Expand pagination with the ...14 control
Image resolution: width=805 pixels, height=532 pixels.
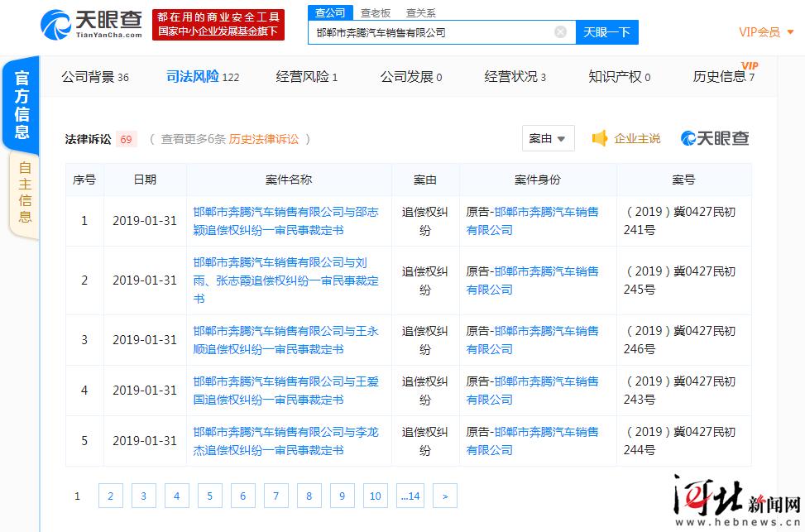(409, 496)
